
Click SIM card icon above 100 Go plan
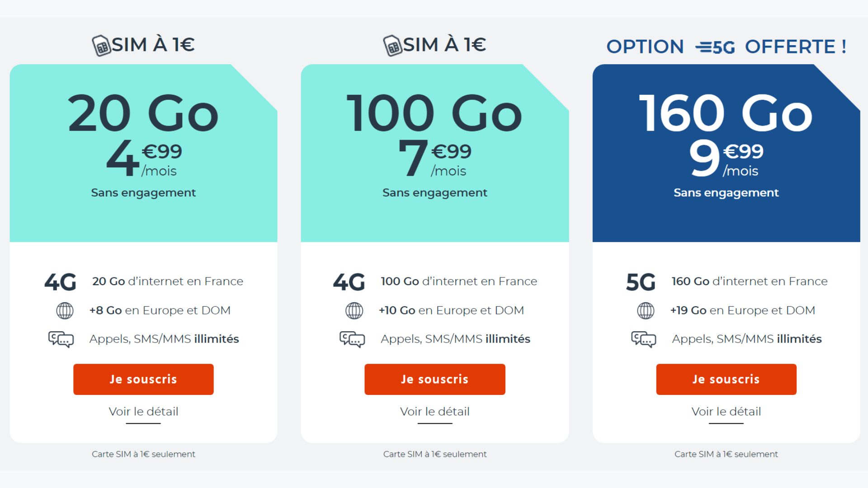(x=392, y=46)
